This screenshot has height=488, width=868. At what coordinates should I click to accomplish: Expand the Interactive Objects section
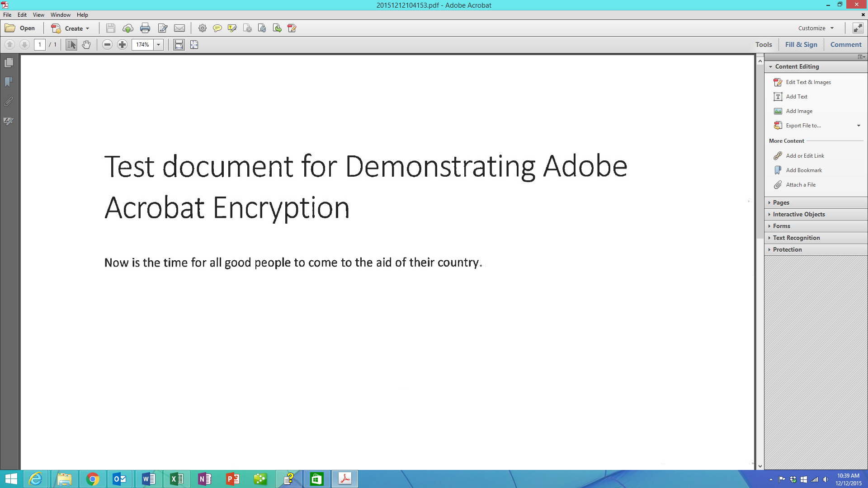click(x=816, y=214)
